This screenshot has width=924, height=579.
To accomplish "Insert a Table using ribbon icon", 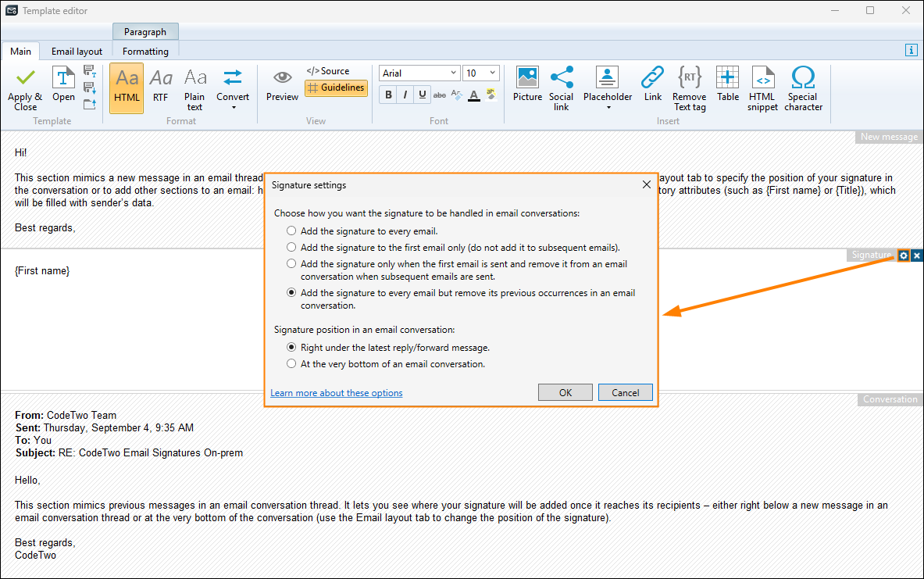I will (x=727, y=78).
